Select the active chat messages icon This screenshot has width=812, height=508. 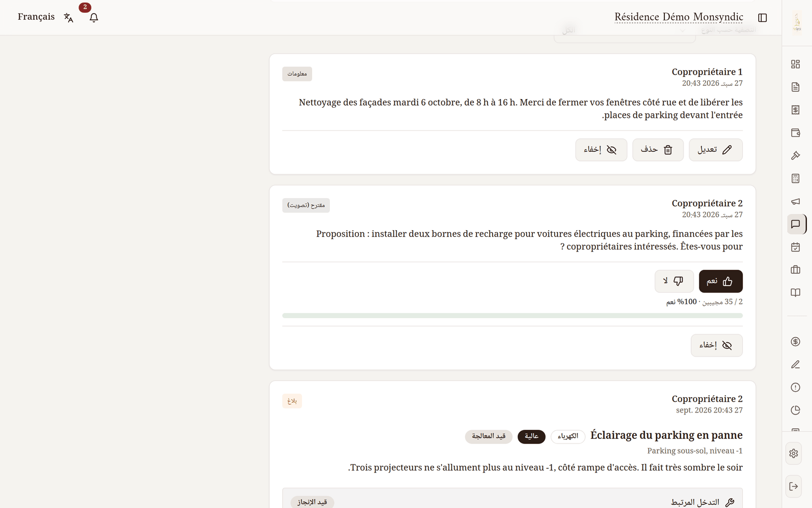tap(795, 224)
